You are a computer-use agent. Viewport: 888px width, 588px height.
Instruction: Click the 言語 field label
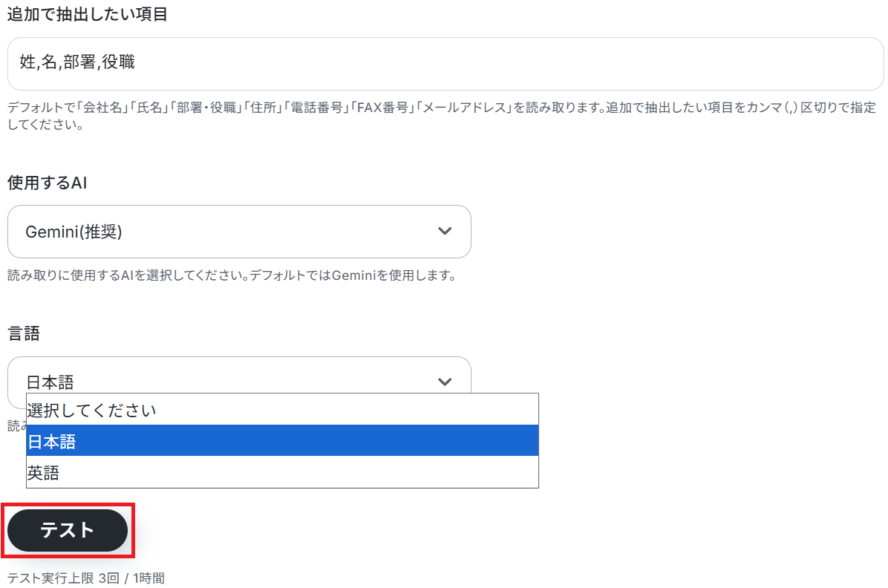point(24,334)
